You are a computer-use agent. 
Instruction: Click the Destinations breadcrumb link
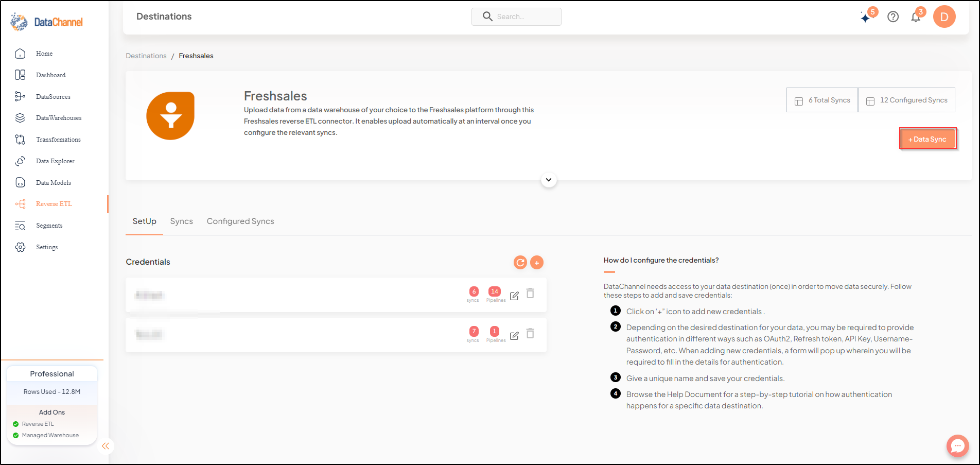click(x=146, y=56)
